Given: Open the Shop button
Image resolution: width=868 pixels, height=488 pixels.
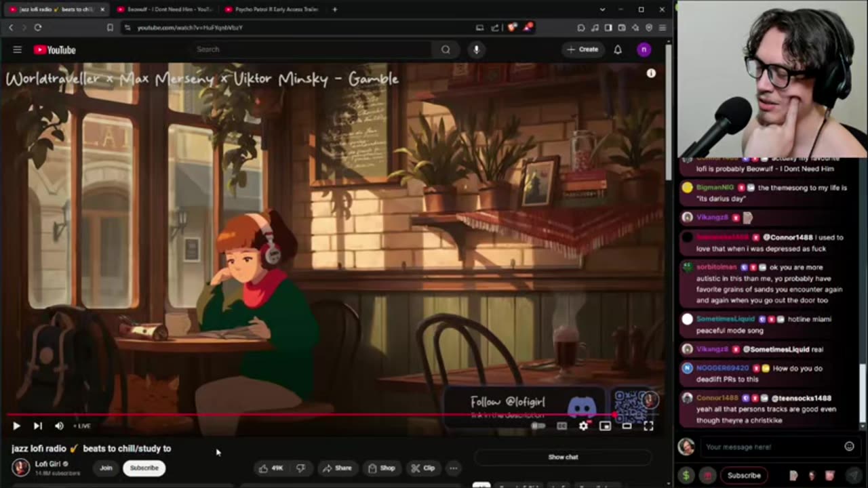Looking at the screenshot, I should pos(381,468).
